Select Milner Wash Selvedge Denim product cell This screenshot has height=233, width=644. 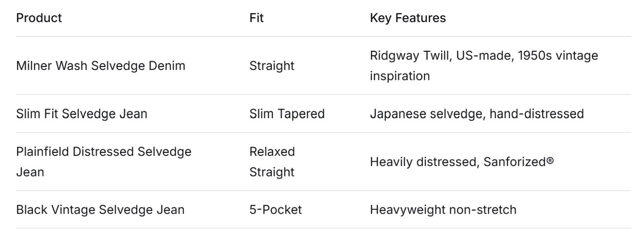click(101, 66)
